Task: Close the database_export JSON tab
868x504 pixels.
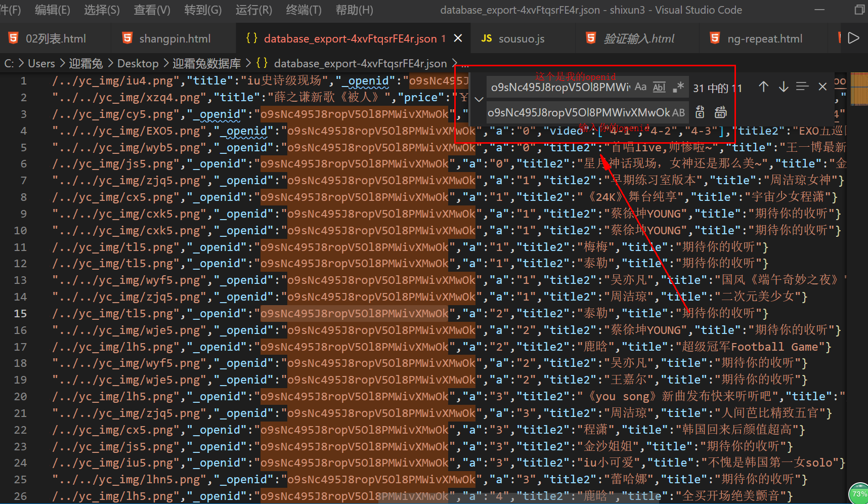Action: 458,38
